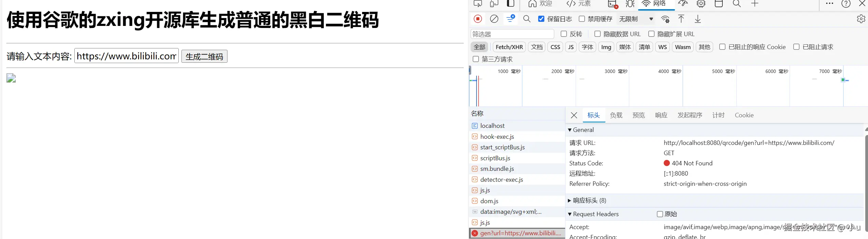The image size is (868, 239).
Task: Open the Application window icon tab
Action: click(x=719, y=4)
